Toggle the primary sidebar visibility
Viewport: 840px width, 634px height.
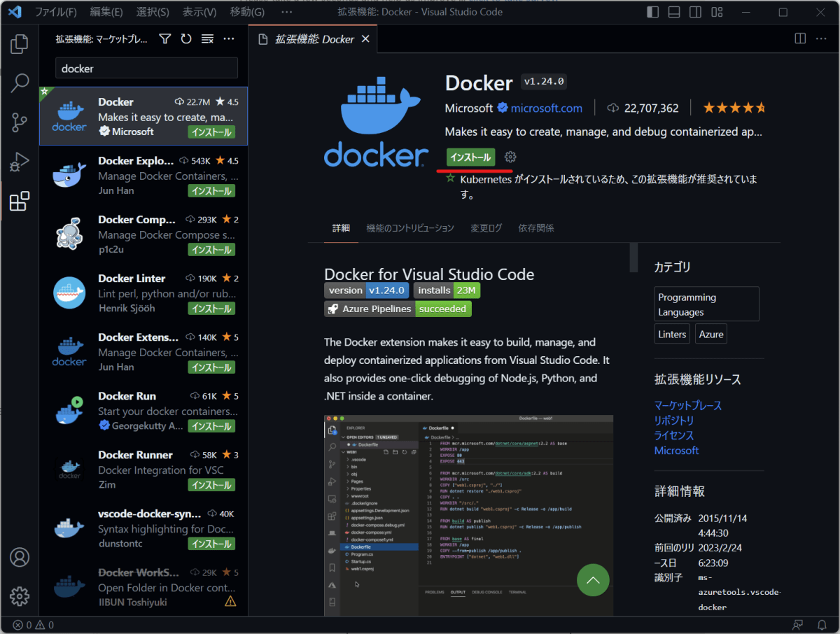pyautogui.click(x=652, y=11)
